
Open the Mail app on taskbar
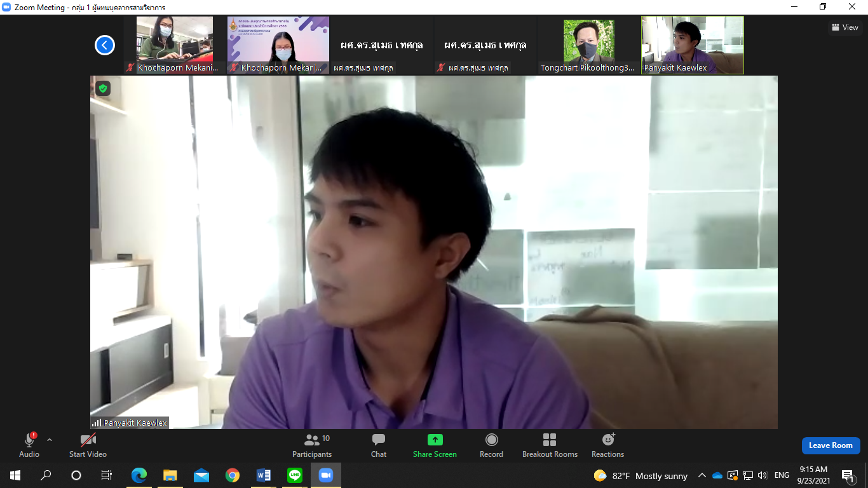(x=201, y=475)
